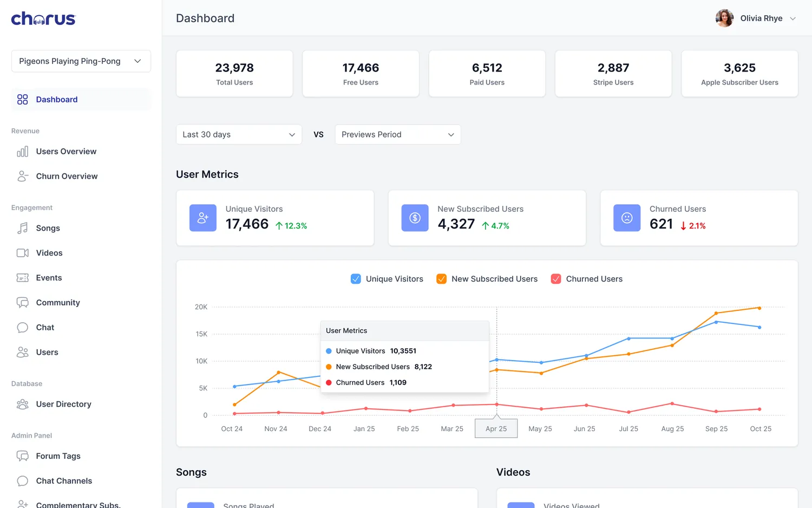This screenshot has width=812, height=508.
Task: Open the Last 30 days dropdown
Action: 239,134
